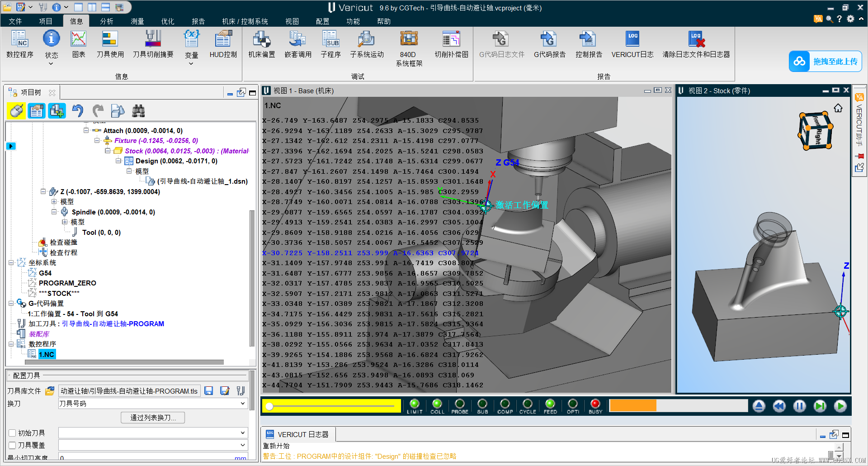
Task: Open the 机床偏置 machine offsets tool
Action: (262, 44)
